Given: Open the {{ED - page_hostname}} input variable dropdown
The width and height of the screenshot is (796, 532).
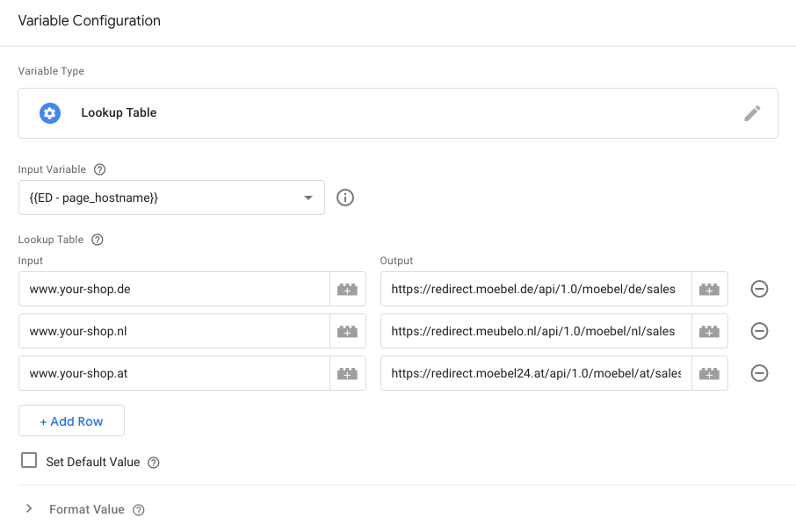Looking at the screenshot, I should [x=171, y=198].
